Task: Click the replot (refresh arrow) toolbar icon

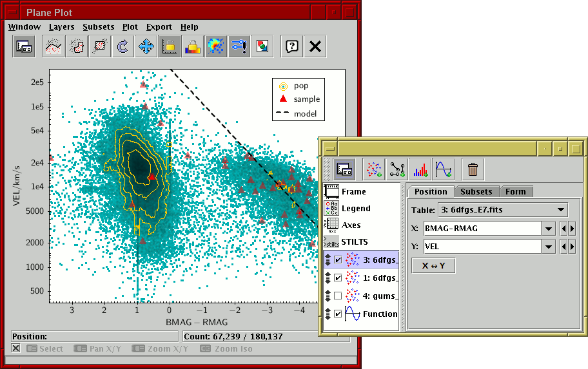Action: pos(122,46)
